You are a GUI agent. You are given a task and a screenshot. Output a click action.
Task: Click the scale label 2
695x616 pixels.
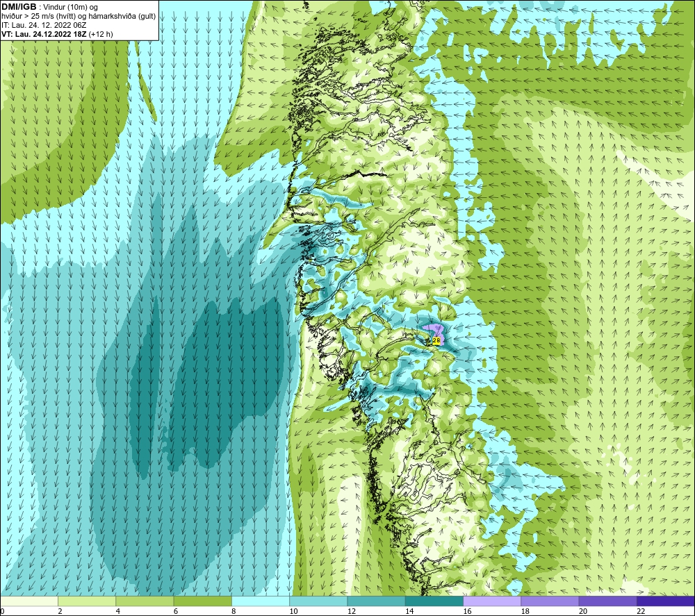click(x=60, y=612)
